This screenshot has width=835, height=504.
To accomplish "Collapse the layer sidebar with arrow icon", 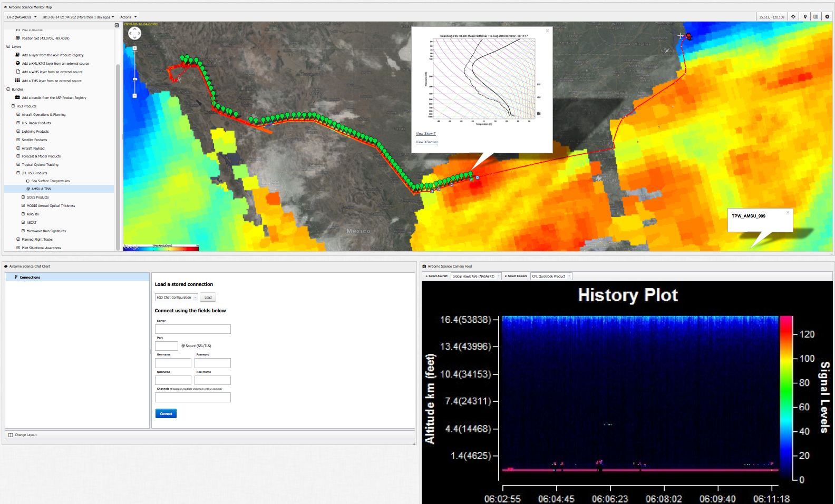I will (117, 25).
